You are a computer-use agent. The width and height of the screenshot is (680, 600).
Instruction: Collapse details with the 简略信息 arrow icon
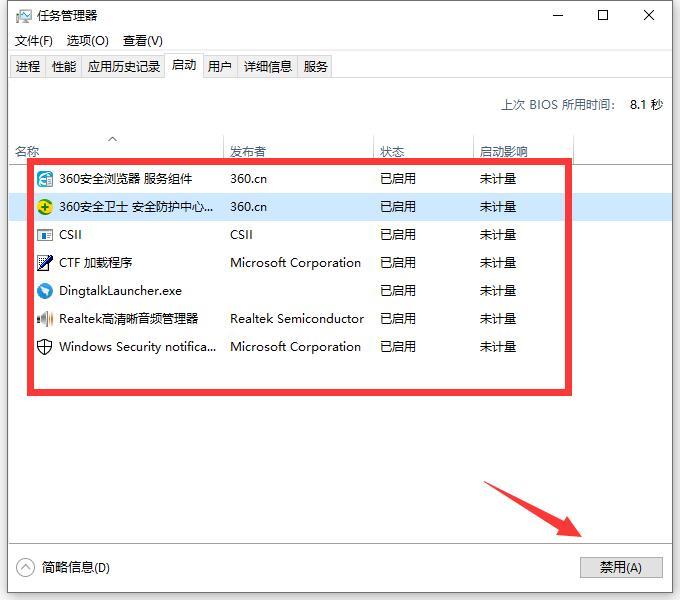click(25, 567)
